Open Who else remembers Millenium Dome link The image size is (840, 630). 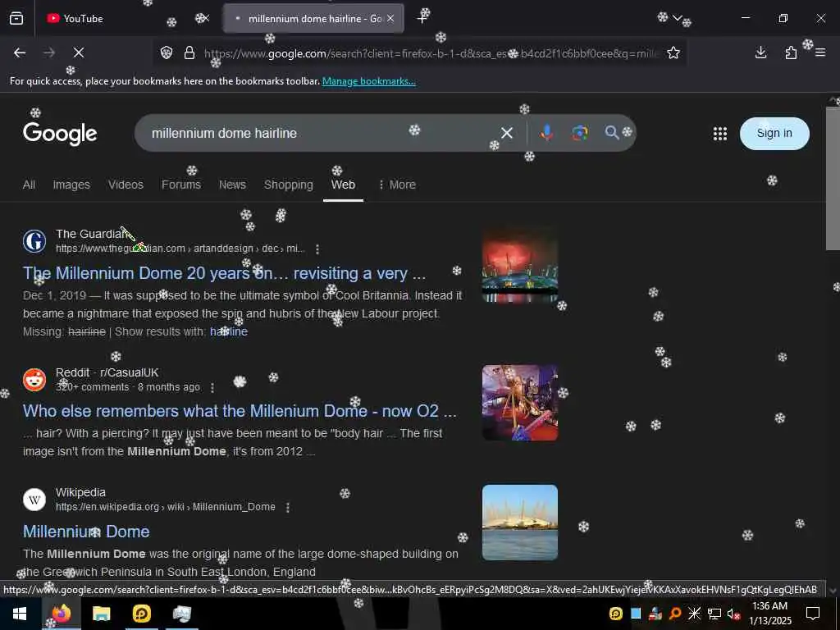point(240,411)
